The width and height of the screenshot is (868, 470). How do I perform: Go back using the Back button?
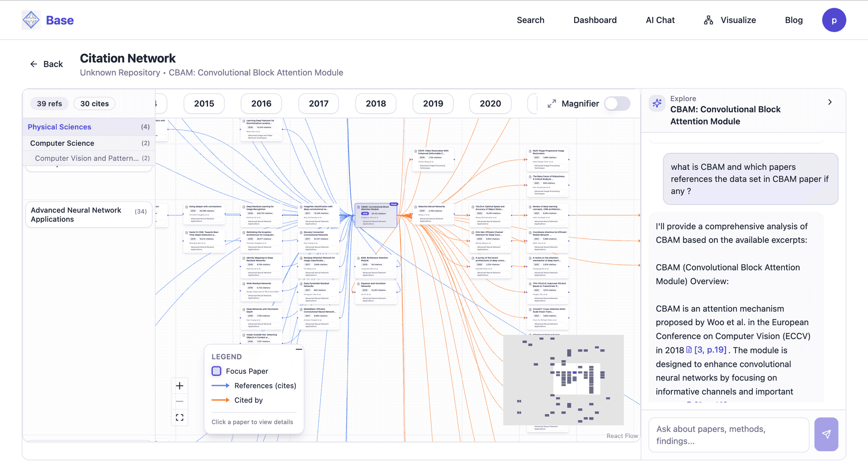[47, 64]
